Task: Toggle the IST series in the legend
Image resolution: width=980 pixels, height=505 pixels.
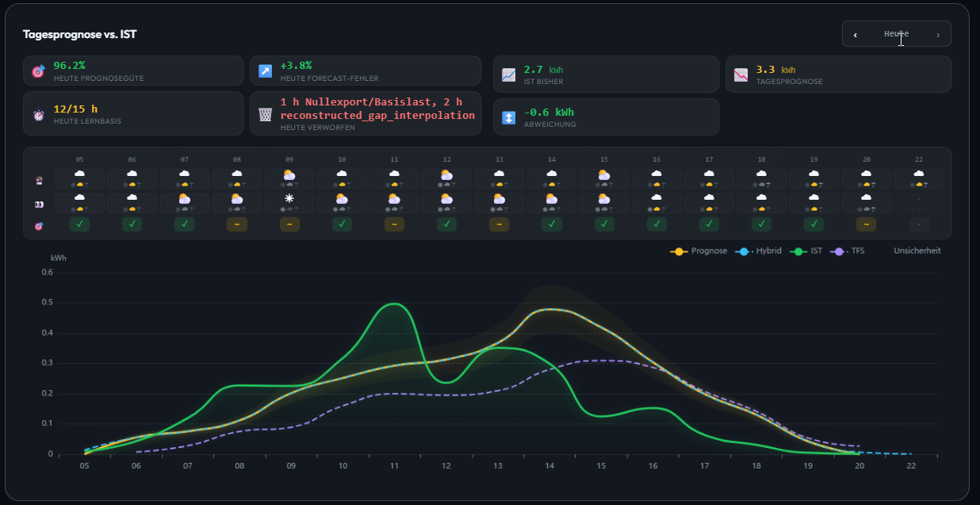Action: click(x=805, y=251)
